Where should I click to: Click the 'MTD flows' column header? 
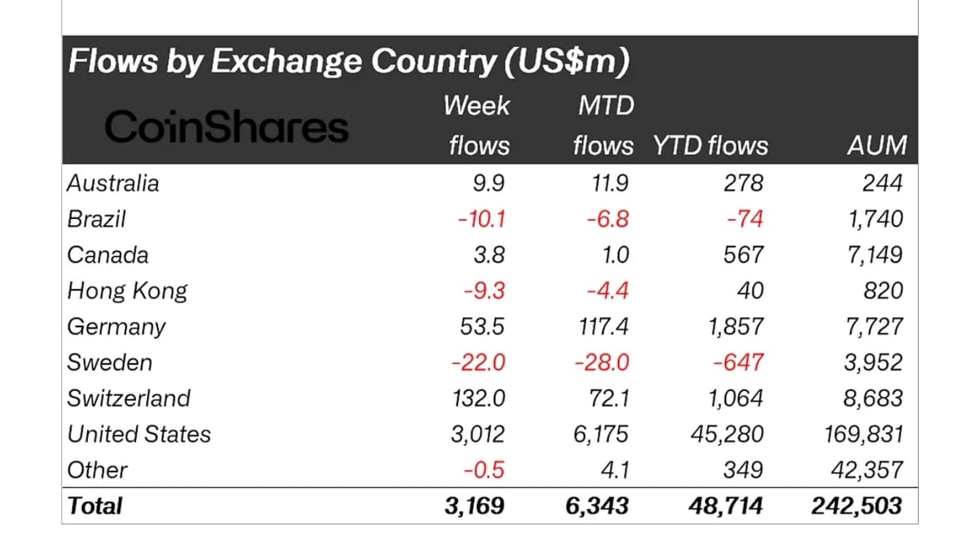[x=603, y=126]
